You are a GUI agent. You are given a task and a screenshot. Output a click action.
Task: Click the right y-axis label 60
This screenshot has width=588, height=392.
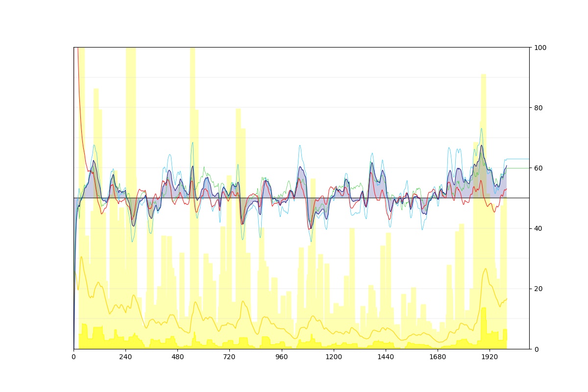(x=538, y=168)
